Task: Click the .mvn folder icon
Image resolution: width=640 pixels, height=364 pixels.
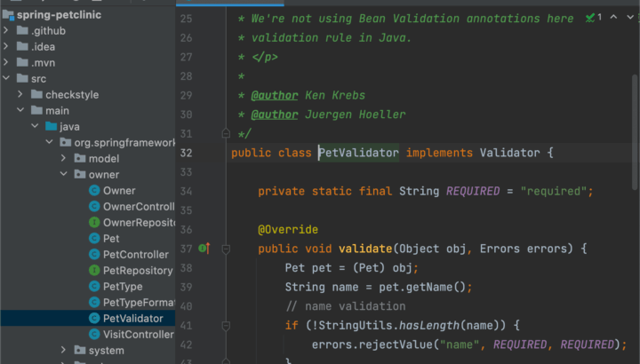Action: (x=22, y=62)
